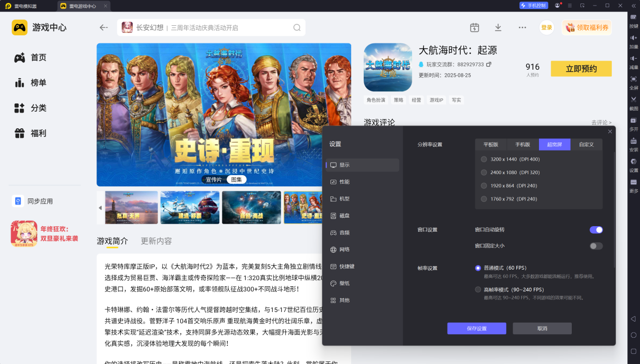Viewport: 640px width, 364px height.
Task: Tap the Android home circle button
Action: (633, 335)
